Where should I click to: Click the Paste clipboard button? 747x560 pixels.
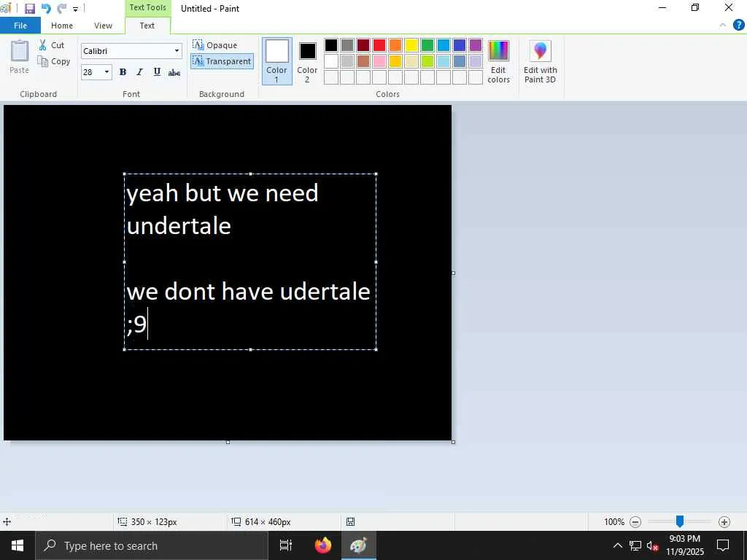click(x=20, y=57)
